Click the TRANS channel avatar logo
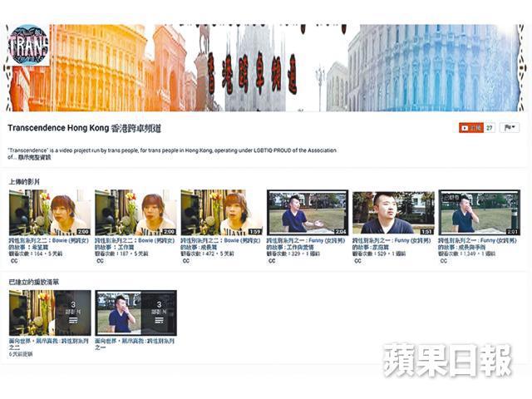 click(x=29, y=45)
